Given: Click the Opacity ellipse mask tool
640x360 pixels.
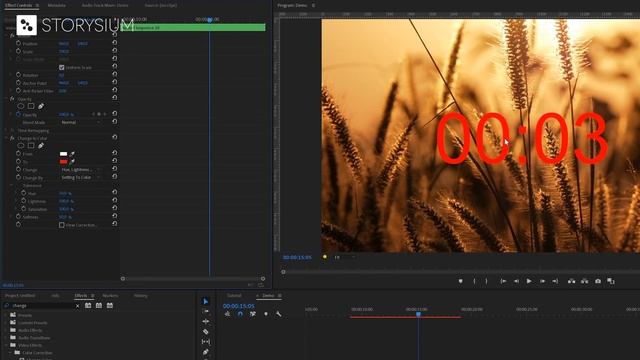Looking at the screenshot, I should (21, 106).
